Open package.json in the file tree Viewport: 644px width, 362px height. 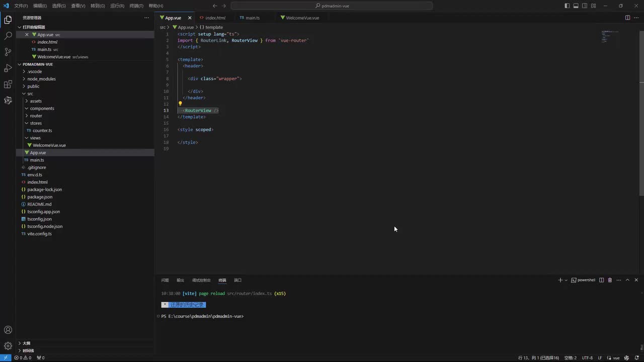[x=40, y=197]
